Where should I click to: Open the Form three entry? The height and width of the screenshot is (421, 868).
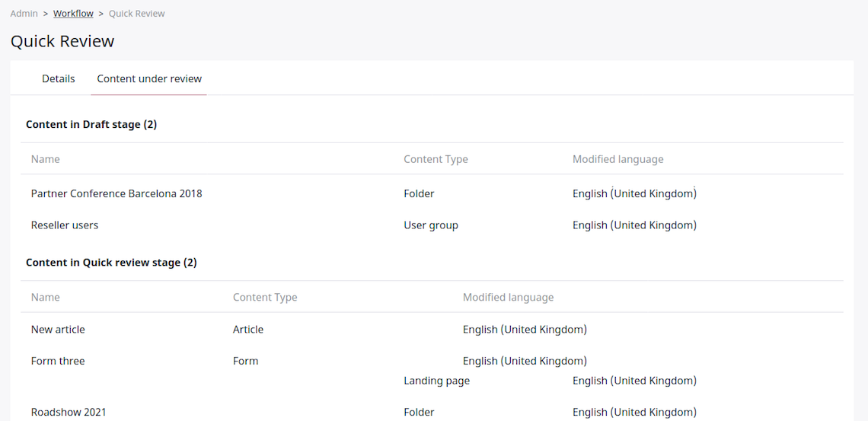click(x=58, y=361)
